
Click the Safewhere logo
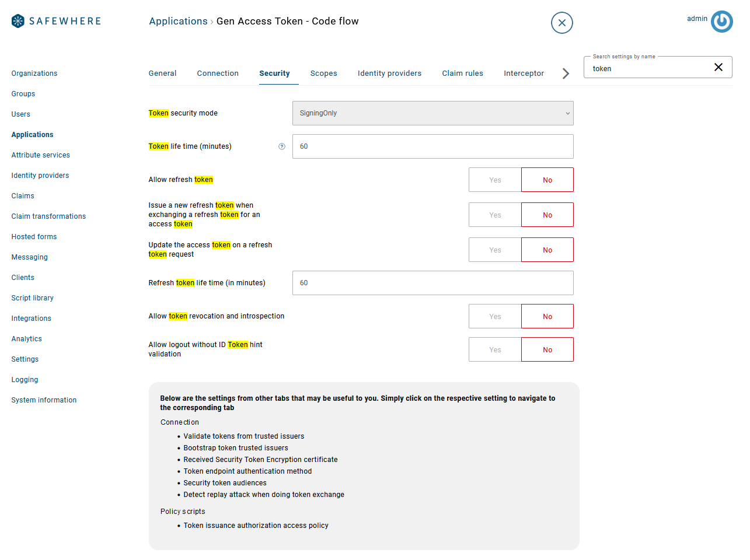[x=56, y=21]
